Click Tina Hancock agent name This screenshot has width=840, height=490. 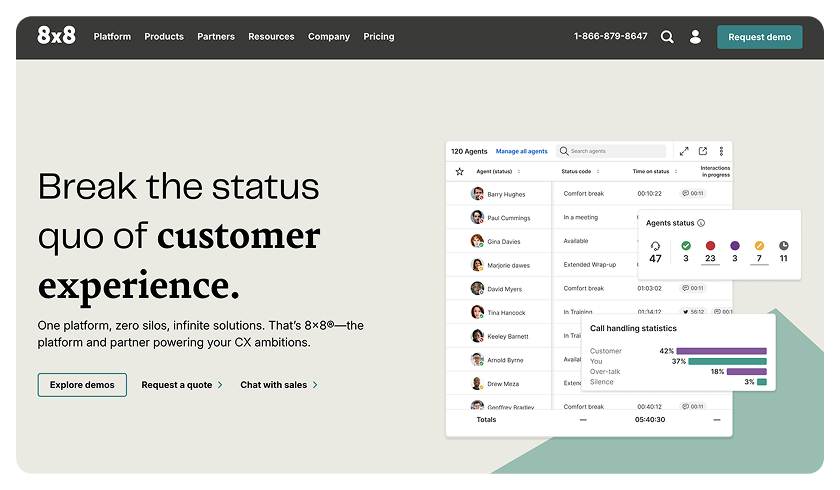[506, 313]
